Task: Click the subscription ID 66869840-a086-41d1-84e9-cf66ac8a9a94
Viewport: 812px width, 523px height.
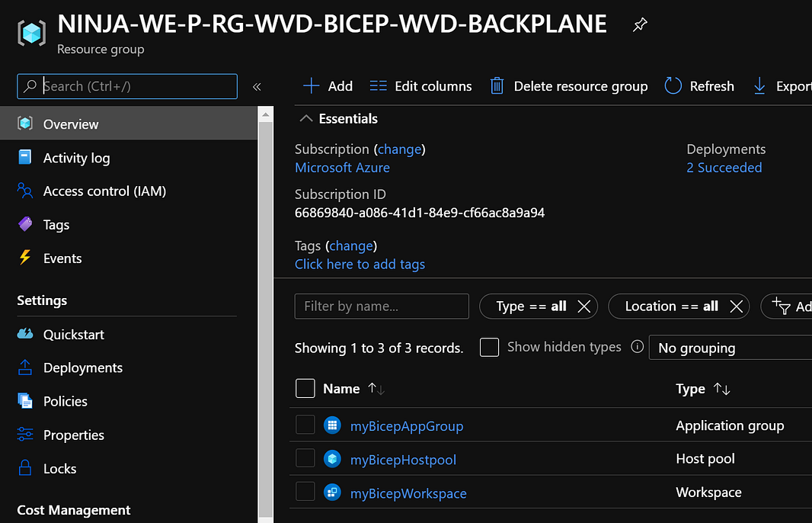Action: 420,213
